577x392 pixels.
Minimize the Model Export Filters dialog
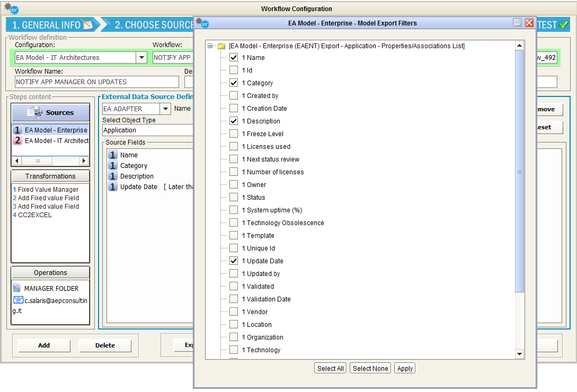517,23
